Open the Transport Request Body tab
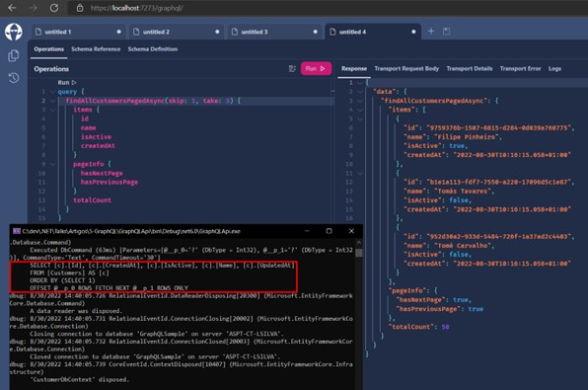The height and width of the screenshot is (390, 588). coord(406,69)
